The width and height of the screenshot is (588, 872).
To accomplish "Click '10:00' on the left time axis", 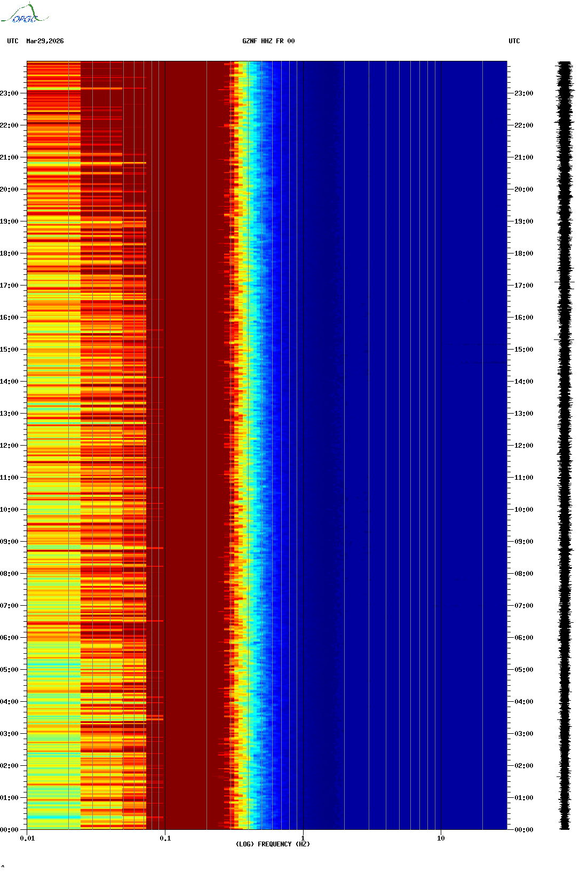I will (x=9, y=510).
